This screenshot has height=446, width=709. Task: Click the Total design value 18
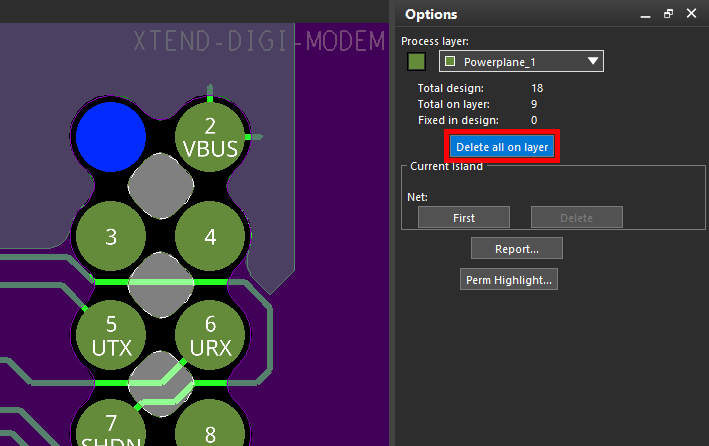tap(537, 88)
